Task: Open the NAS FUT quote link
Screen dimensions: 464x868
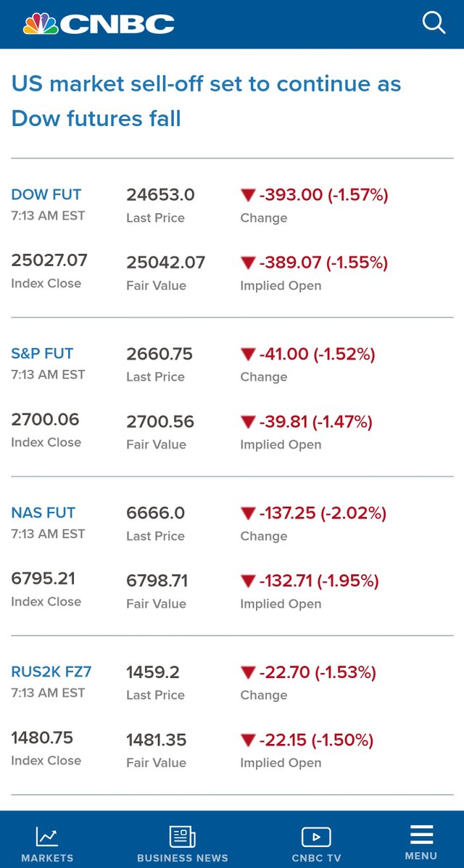Action: click(x=43, y=513)
